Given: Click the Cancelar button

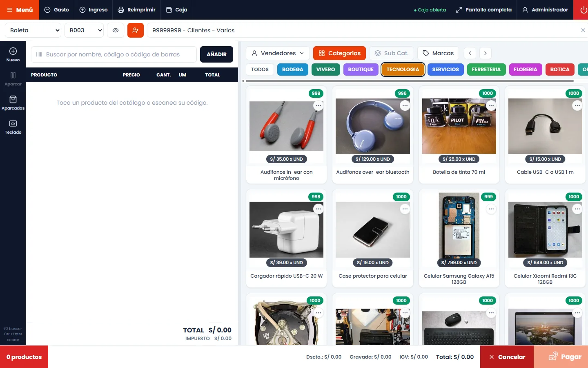Looking at the screenshot, I should (x=507, y=357).
